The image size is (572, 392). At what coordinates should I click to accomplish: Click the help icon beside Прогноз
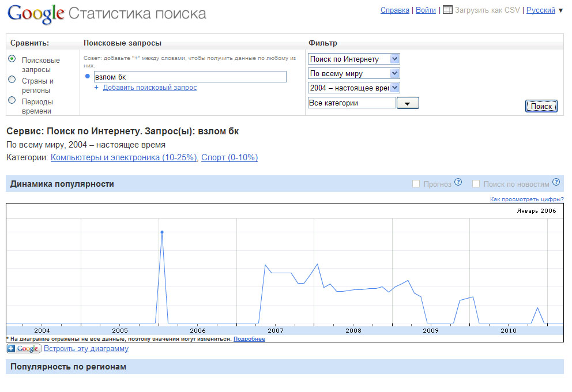coord(458,182)
